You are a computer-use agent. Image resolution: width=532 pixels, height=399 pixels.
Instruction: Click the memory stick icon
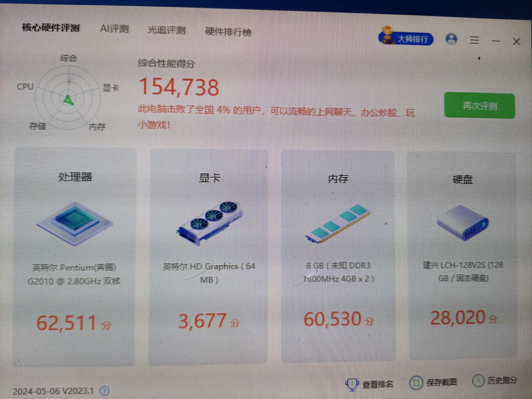pyautogui.click(x=337, y=224)
